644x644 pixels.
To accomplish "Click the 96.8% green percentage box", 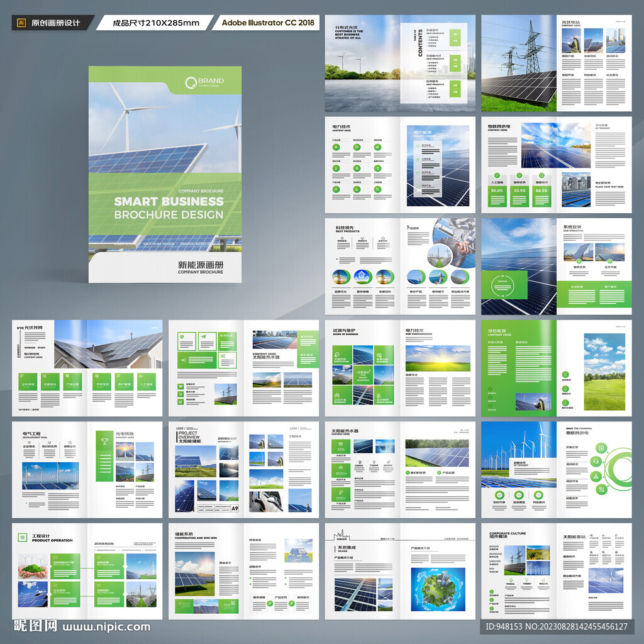I will [x=497, y=196].
